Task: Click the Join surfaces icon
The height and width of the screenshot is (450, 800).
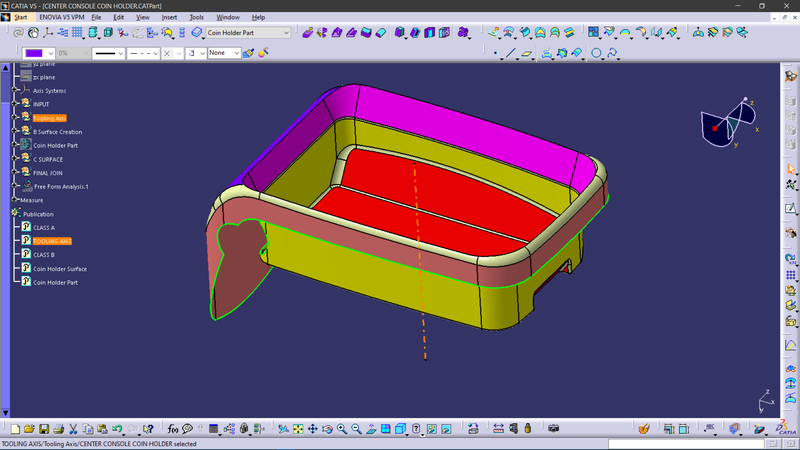Action: pyautogui.click(x=593, y=33)
